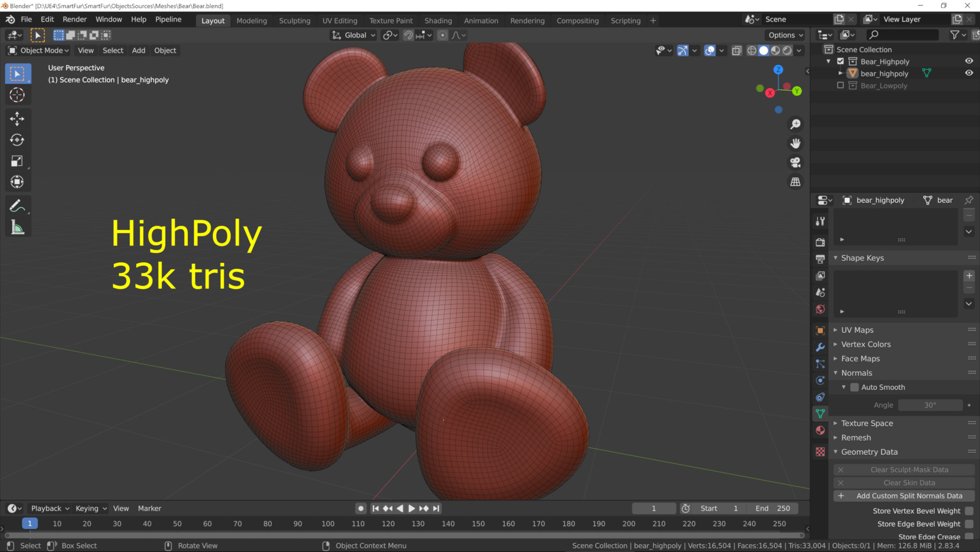Open the viewport Add menu
This screenshot has height=552, width=980.
coord(139,51)
